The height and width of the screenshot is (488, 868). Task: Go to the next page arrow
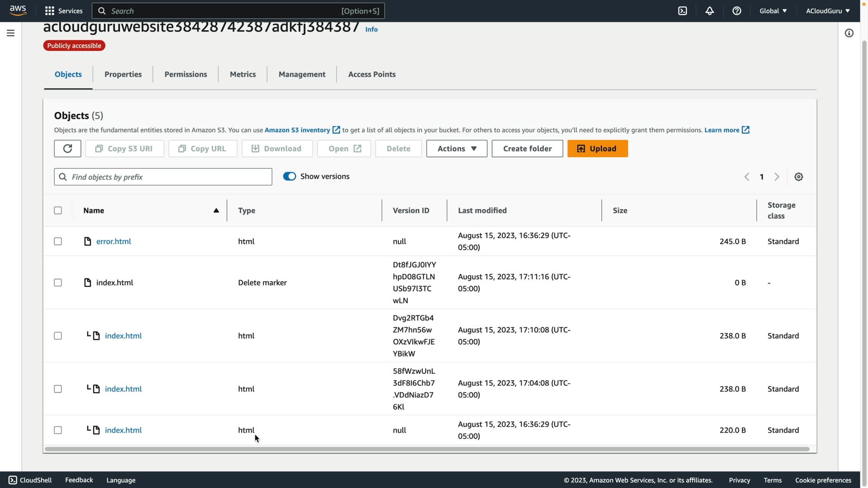point(777,177)
